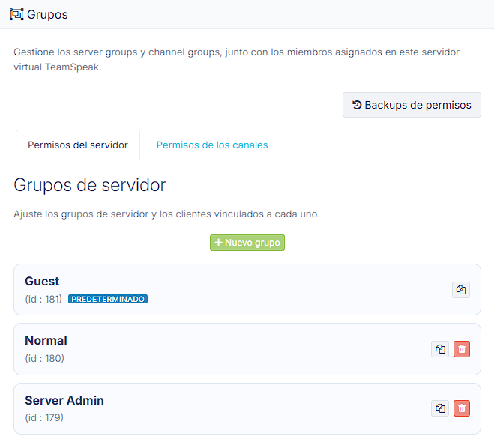
Task: Click the id 180 label
Action: (44, 358)
